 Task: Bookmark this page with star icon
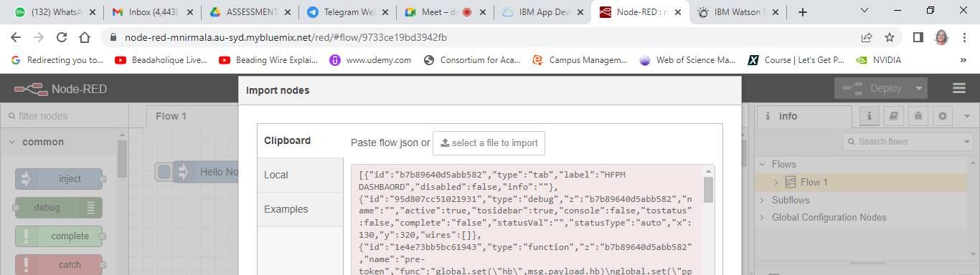(890, 37)
